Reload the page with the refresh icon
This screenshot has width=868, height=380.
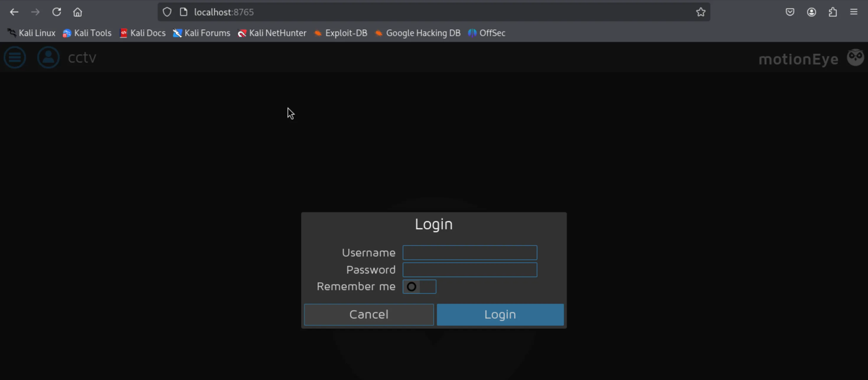(x=57, y=12)
